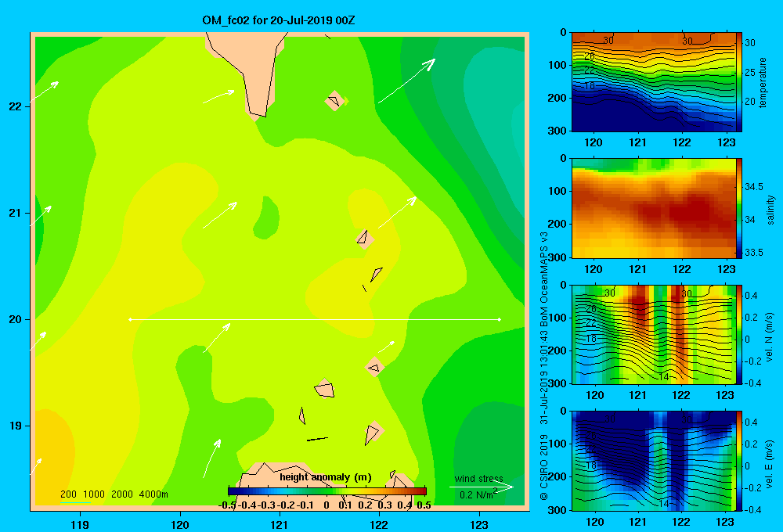Click the '200' depth contour legend entry

pyautogui.click(x=68, y=494)
